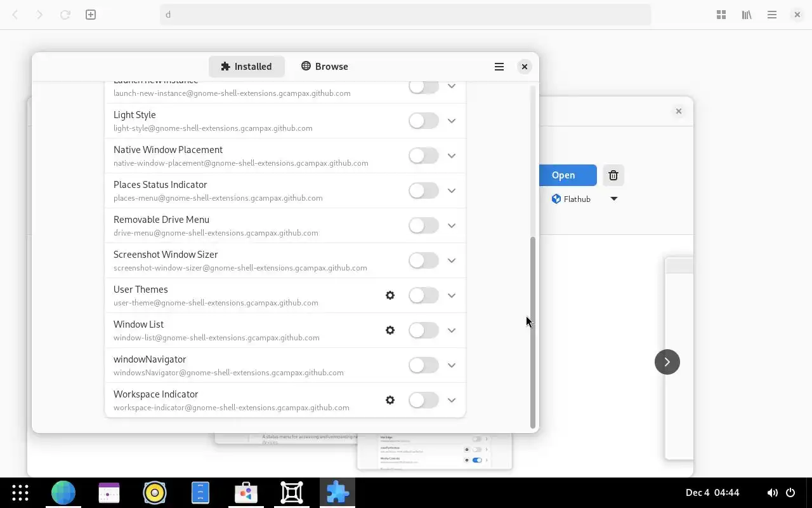
Task: Expand the Places Status Indicator row
Action: pyautogui.click(x=452, y=190)
